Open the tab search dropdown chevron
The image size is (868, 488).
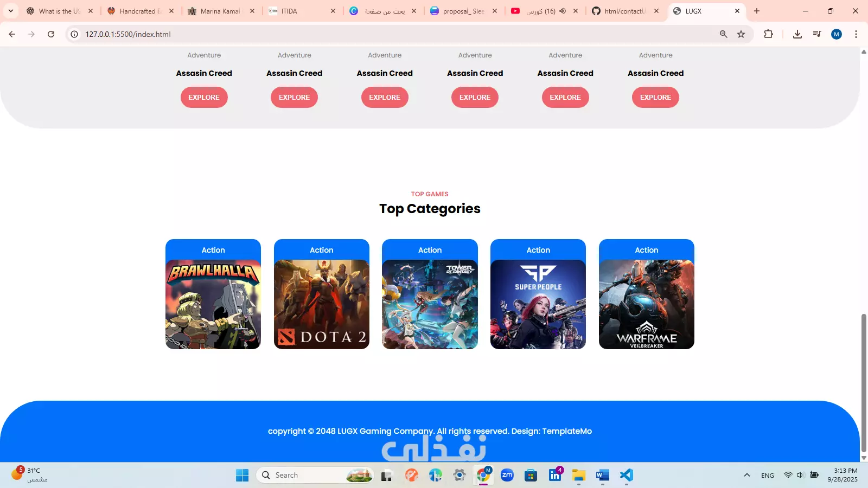[11, 11]
